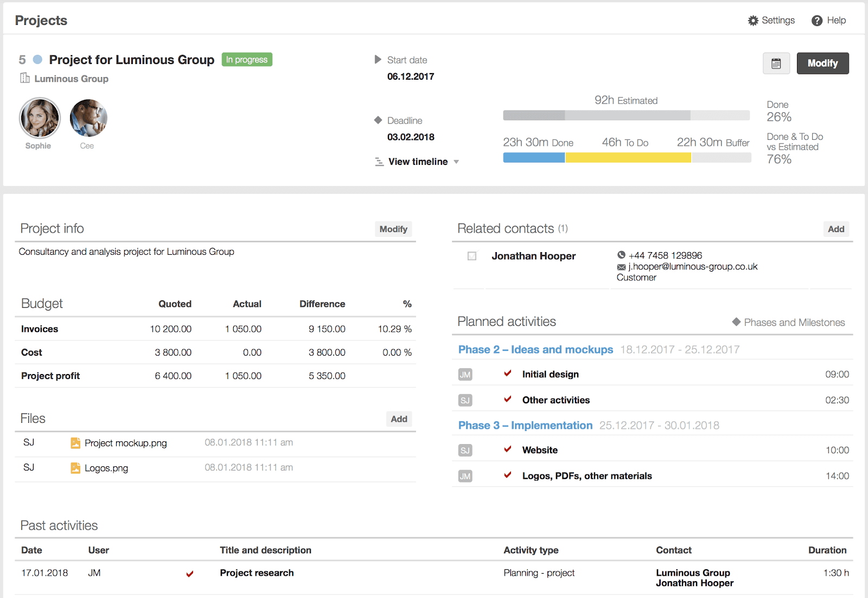Open Phase 2 – Ideas and mockups
868x598 pixels.
[535, 350]
